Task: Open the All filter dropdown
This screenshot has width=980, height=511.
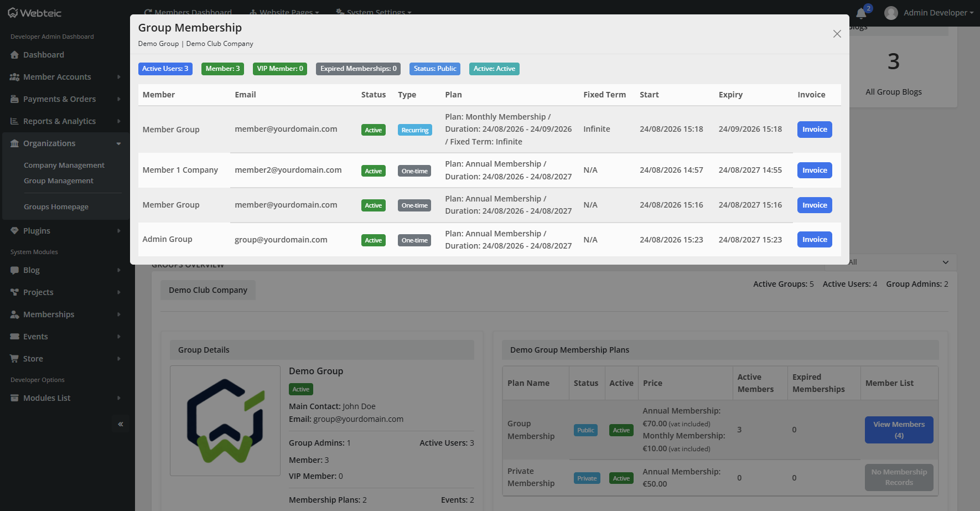Action: click(891, 262)
